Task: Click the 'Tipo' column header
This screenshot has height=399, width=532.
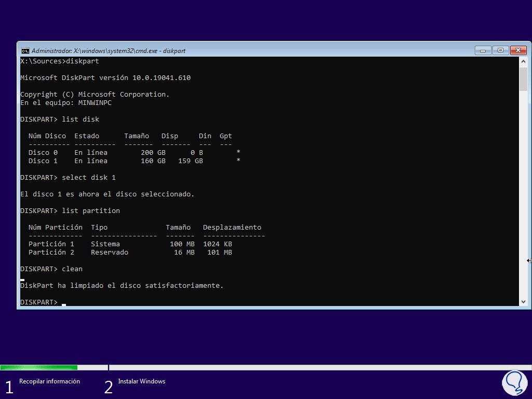Action: (x=99, y=228)
